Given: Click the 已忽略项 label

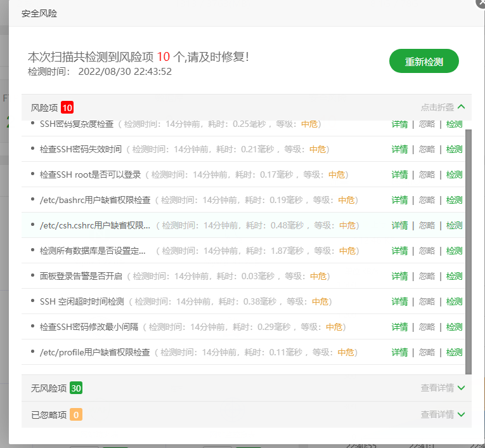Looking at the screenshot, I should [x=49, y=415].
